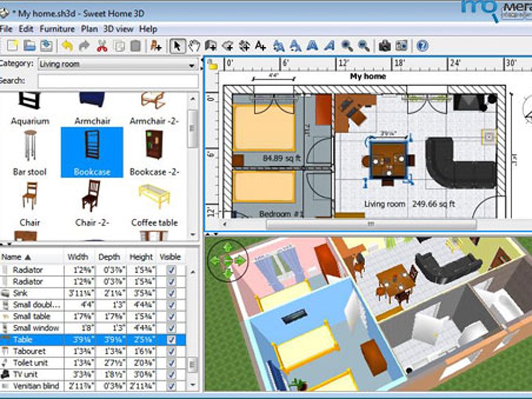This screenshot has height=399, width=532.
Task: Rotate 3D view with the left arrow
Action: [215, 261]
